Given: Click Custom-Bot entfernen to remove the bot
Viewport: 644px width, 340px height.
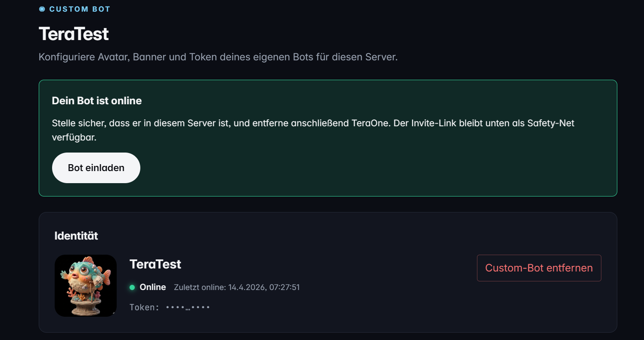Looking at the screenshot, I should 539,268.
